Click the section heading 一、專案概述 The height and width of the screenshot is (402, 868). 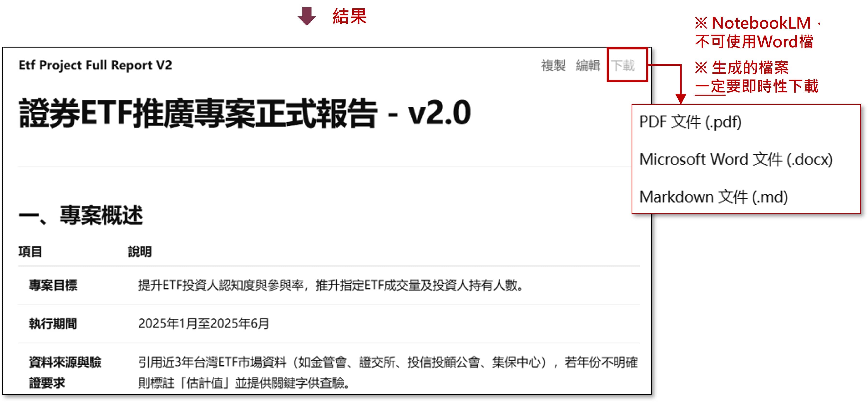pos(81,215)
